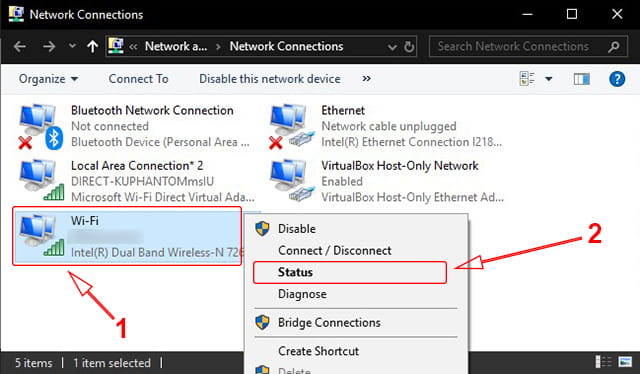This screenshot has height=374, width=640.
Task: Go up one folder level
Action: [x=93, y=47]
